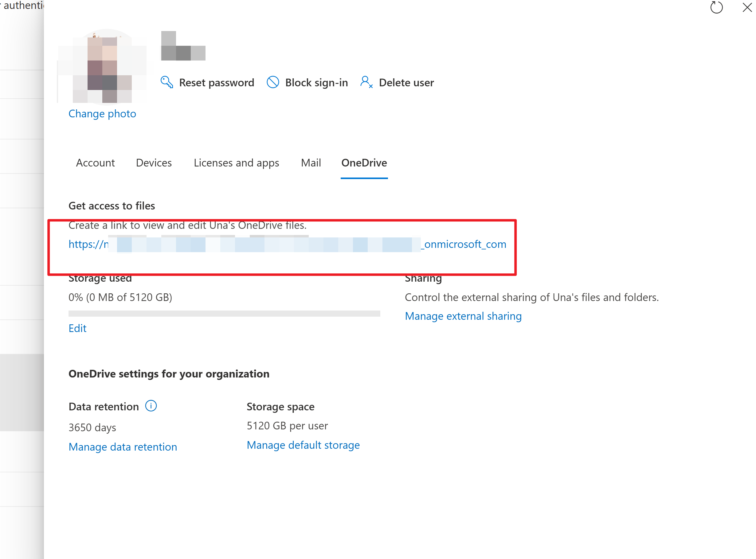Open the OneDrive files access link
This screenshot has width=756, height=559.
[x=287, y=244]
